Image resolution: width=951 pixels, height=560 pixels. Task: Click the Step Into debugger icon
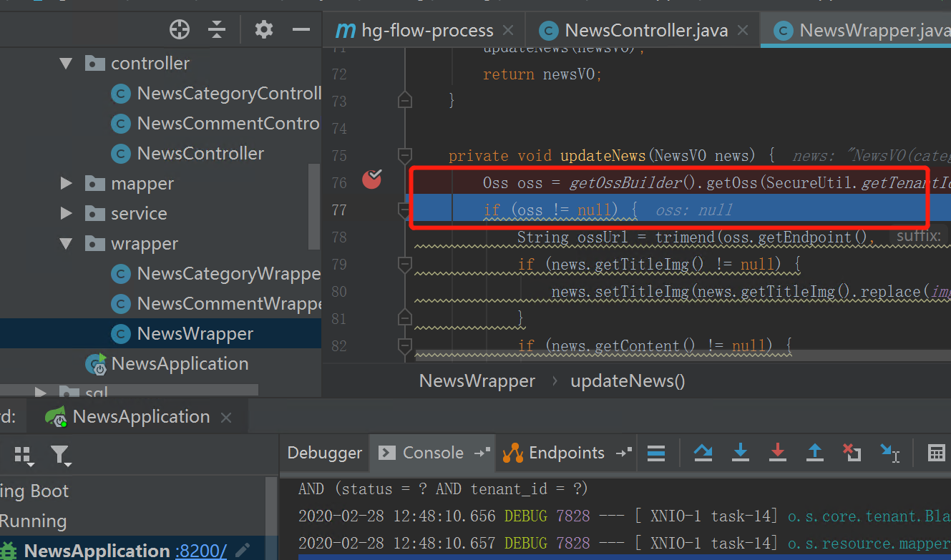click(x=741, y=452)
